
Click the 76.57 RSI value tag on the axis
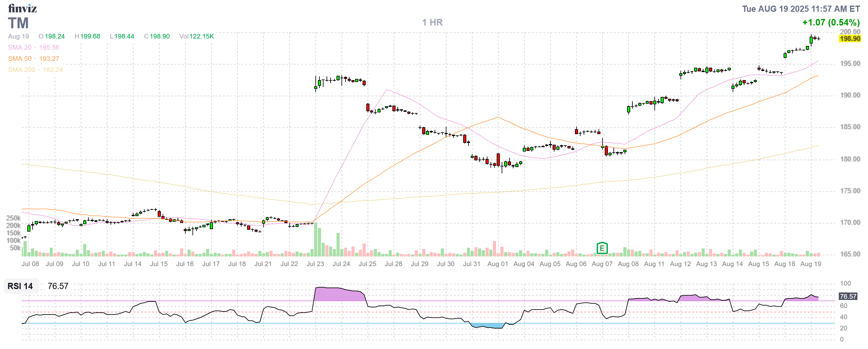coord(848,297)
